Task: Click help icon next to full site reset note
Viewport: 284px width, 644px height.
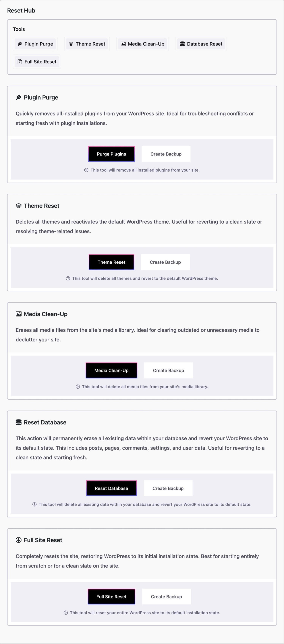Action: coord(66,612)
